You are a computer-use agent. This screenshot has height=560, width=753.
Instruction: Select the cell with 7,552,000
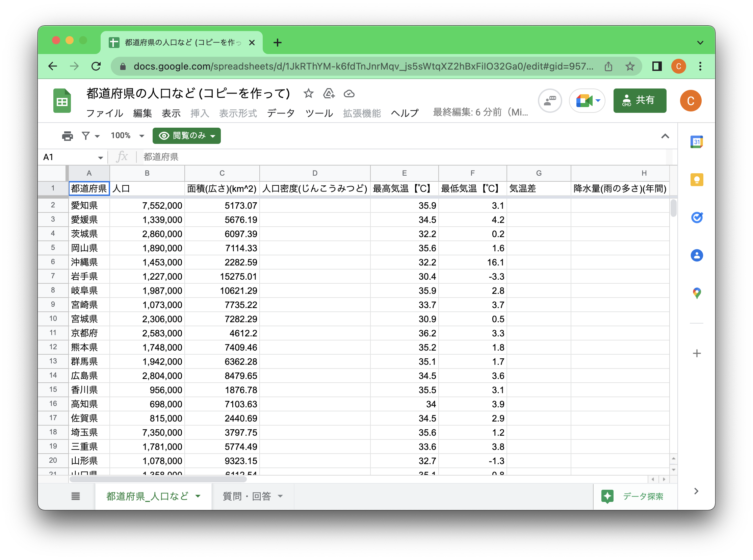tap(147, 205)
